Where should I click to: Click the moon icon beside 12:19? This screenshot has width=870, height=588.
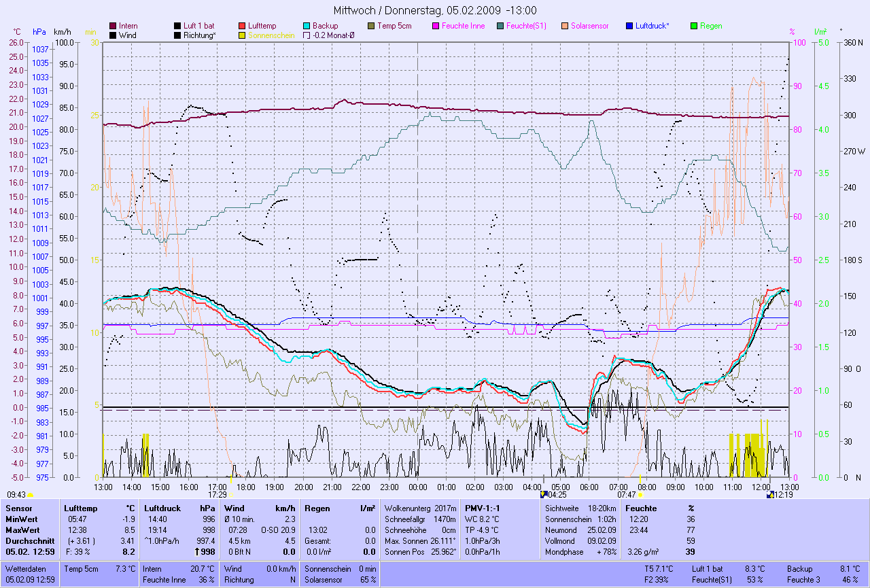(769, 495)
